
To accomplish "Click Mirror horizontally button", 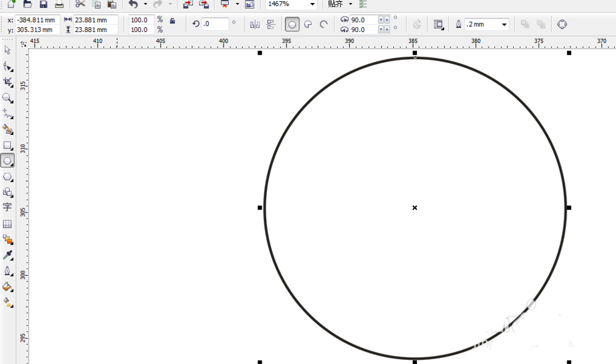I will (x=255, y=25).
